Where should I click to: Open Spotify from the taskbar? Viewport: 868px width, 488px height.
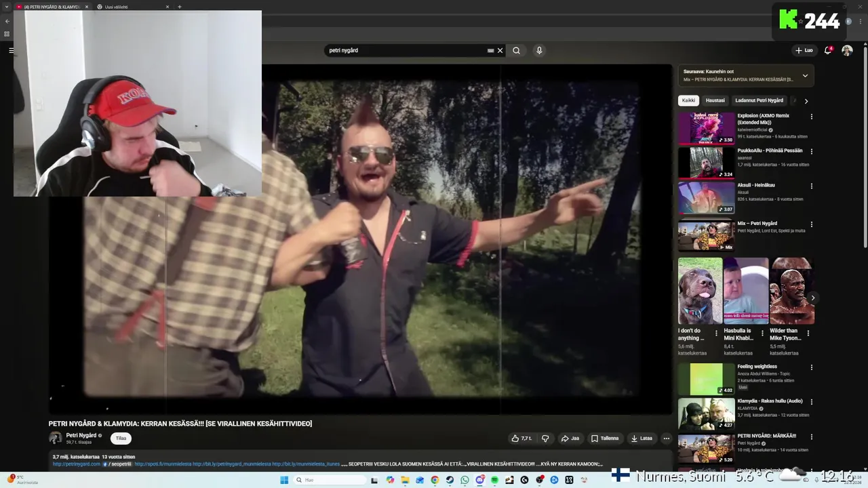pos(494,480)
